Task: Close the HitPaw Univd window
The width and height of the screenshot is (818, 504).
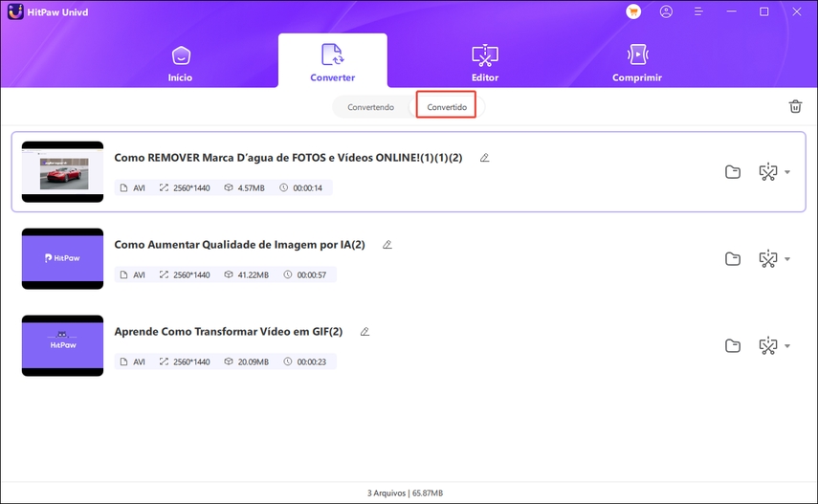Action: pyautogui.click(x=797, y=11)
